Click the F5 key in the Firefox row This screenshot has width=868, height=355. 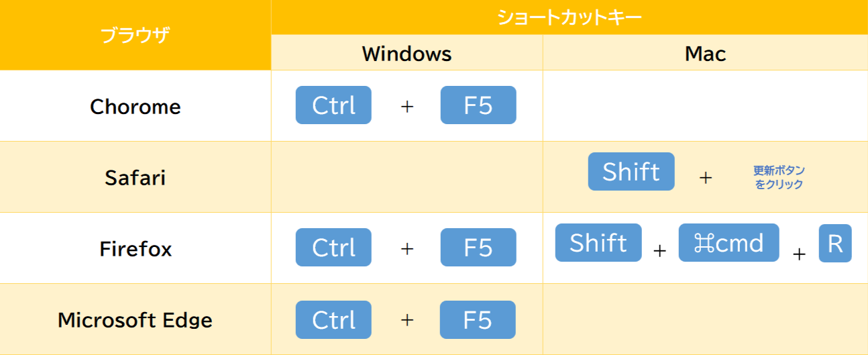(x=478, y=247)
